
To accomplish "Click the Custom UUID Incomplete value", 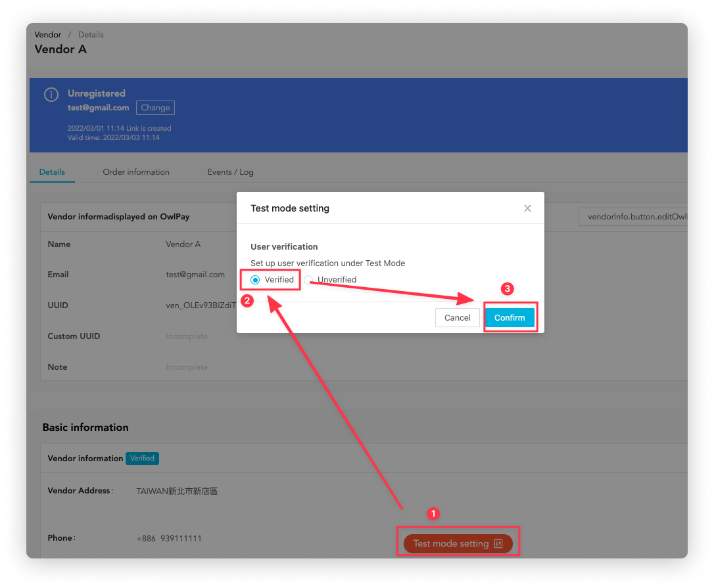I will [x=187, y=336].
